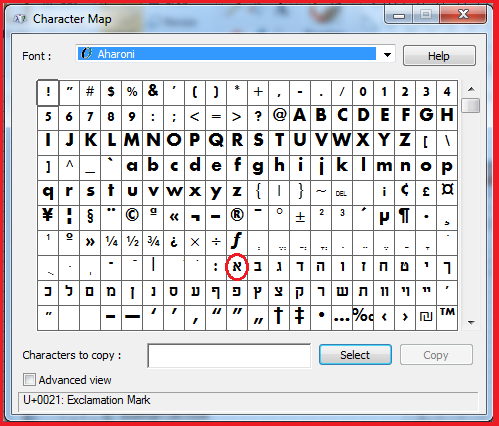Image resolution: width=499 pixels, height=426 pixels.
Task: Click the Aharoni font combo box
Action: [x=235, y=54]
